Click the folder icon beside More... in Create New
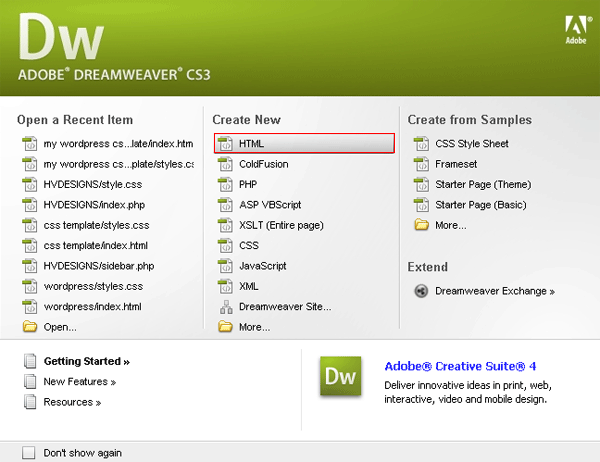Image resolution: width=600 pixels, height=462 pixels. (x=225, y=327)
